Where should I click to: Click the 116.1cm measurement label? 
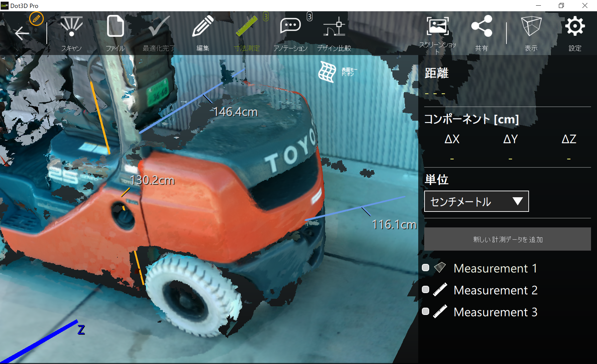pos(394,224)
